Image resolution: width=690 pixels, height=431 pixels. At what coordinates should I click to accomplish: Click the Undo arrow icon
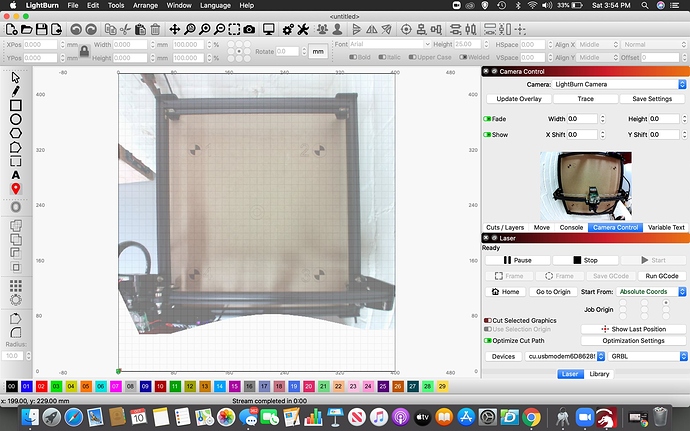click(x=76, y=29)
